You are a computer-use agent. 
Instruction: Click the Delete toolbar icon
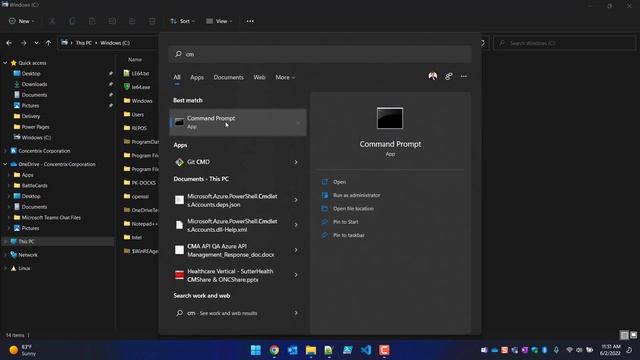tap(152, 21)
